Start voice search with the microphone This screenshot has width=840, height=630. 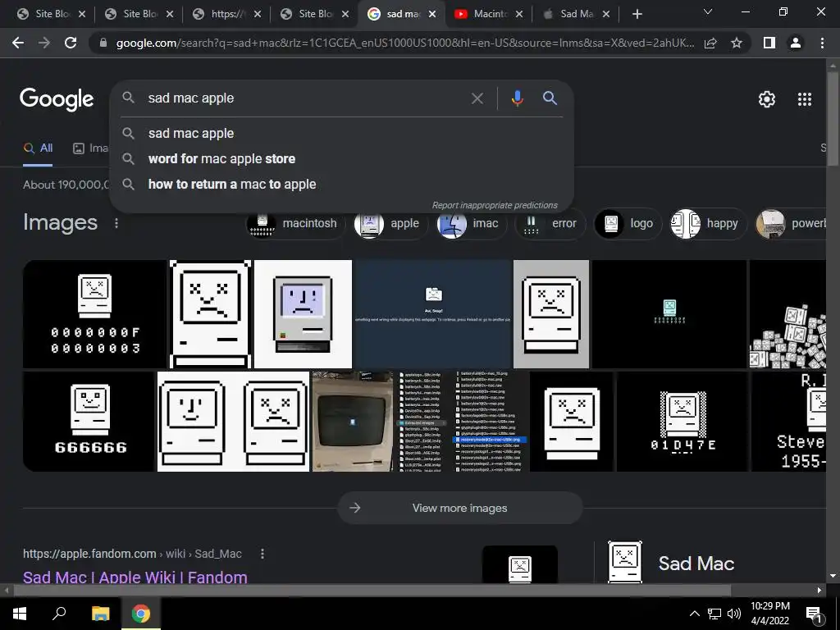click(x=517, y=98)
